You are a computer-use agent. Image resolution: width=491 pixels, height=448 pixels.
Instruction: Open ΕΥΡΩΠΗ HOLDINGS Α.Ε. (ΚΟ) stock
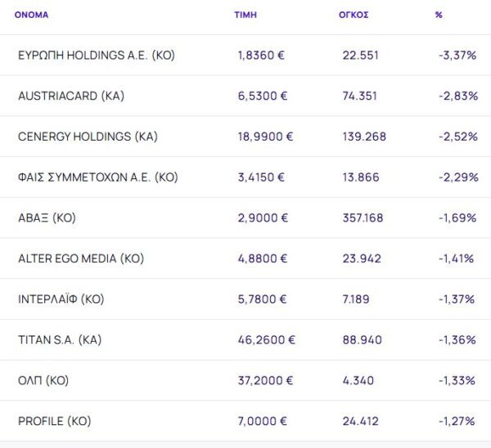pyautogui.click(x=97, y=56)
